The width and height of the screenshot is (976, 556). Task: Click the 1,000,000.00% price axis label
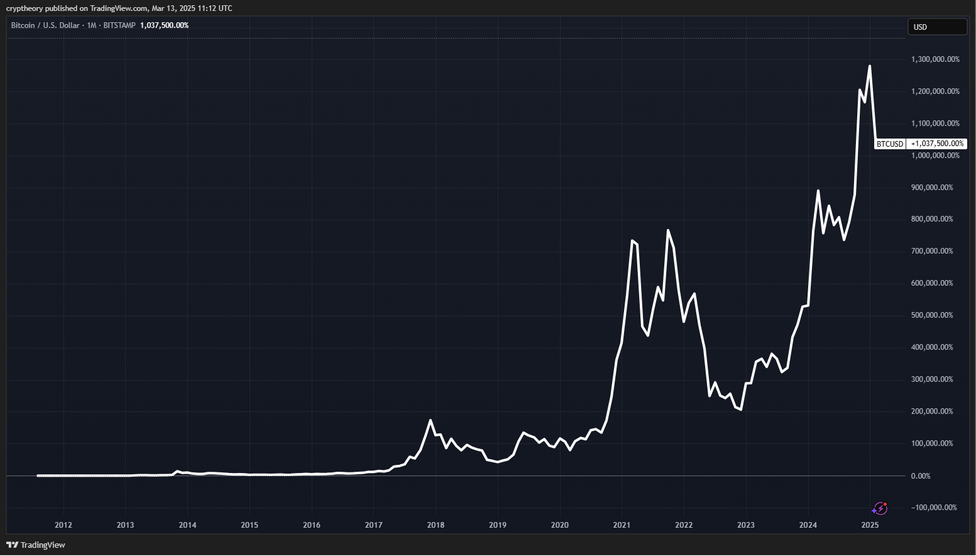936,156
